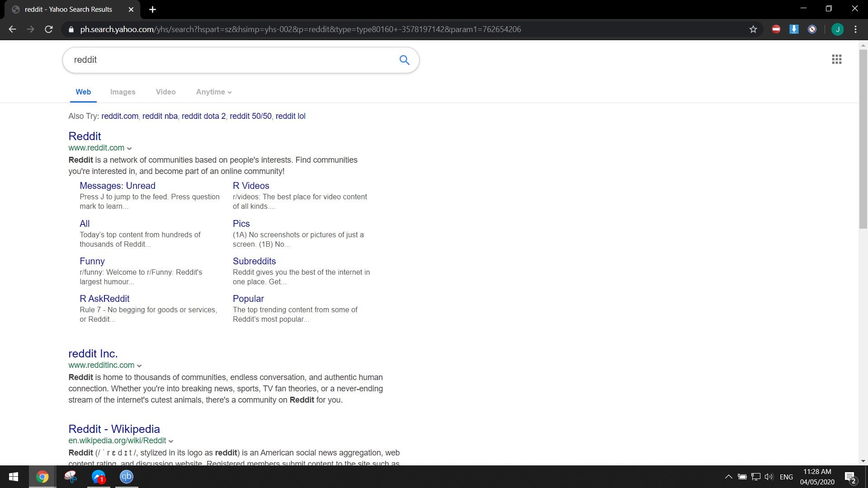Open Chrome's three-dot menu

(855, 29)
